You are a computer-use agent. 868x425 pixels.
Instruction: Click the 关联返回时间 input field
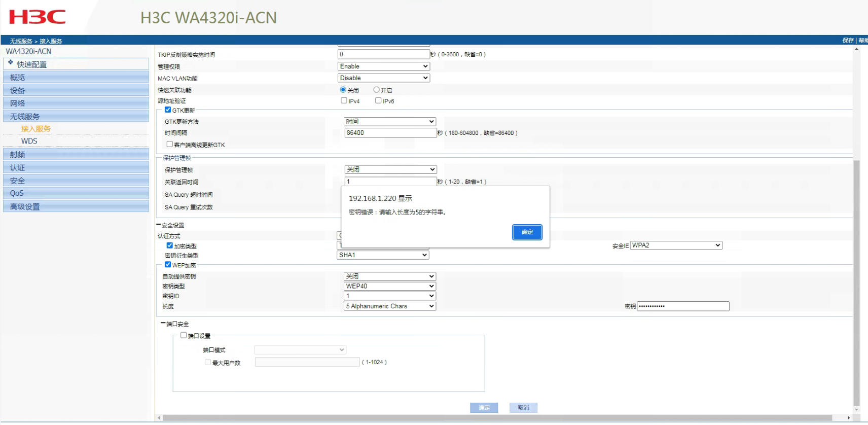390,181
